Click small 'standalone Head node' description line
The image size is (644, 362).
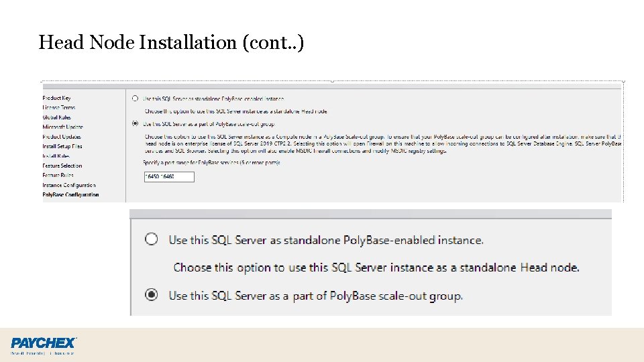pos(235,111)
